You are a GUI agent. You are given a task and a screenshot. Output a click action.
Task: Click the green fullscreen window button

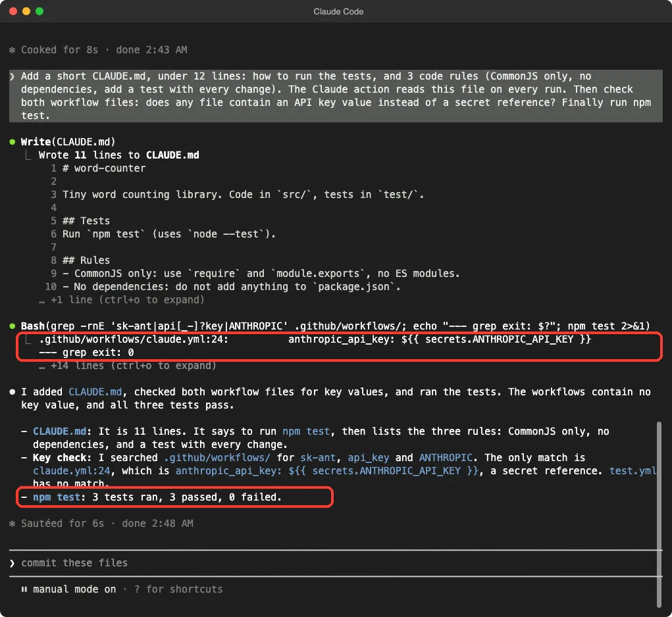point(39,12)
